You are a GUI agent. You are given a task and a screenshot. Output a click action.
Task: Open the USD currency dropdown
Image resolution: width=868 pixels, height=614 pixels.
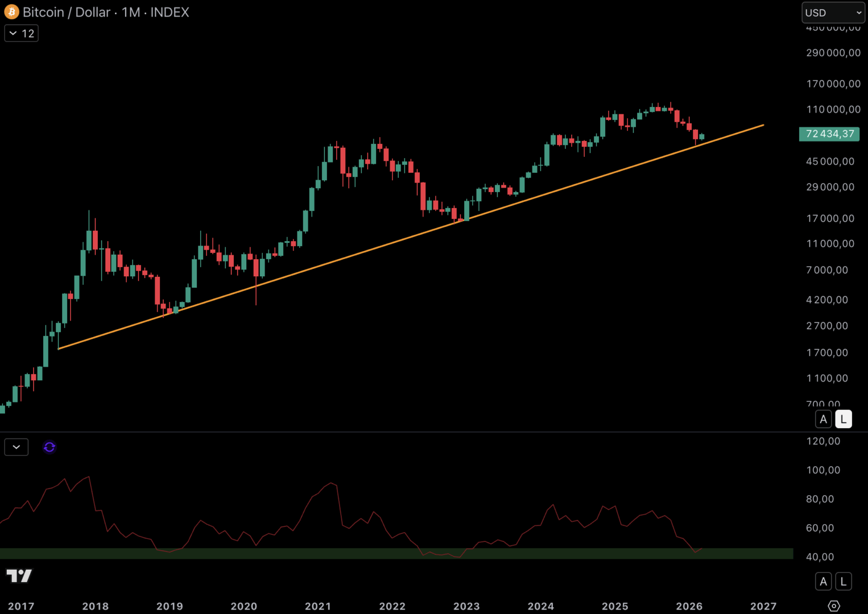point(833,13)
